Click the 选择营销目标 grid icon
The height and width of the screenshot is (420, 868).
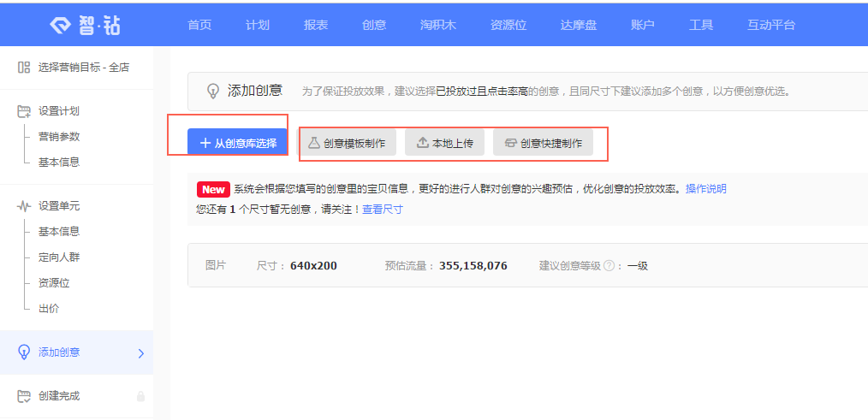coord(23,68)
